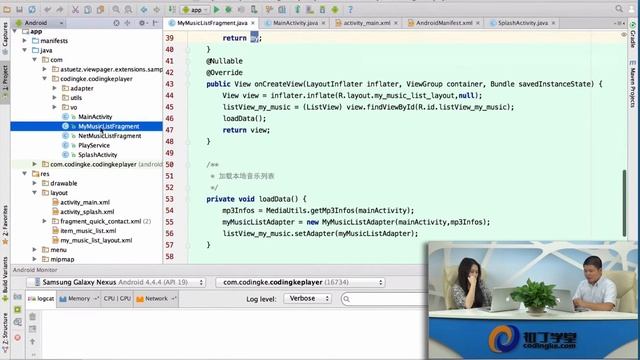640x360 pixels.
Task: Click the editor vertical scrollbar thumb
Action: tap(624, 203)
